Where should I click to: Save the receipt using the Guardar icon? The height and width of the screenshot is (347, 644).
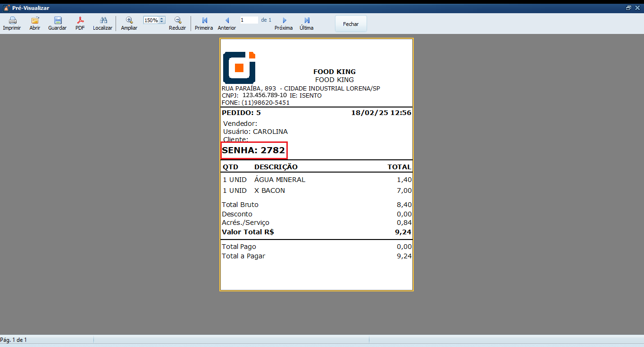(x=58, y=21)
